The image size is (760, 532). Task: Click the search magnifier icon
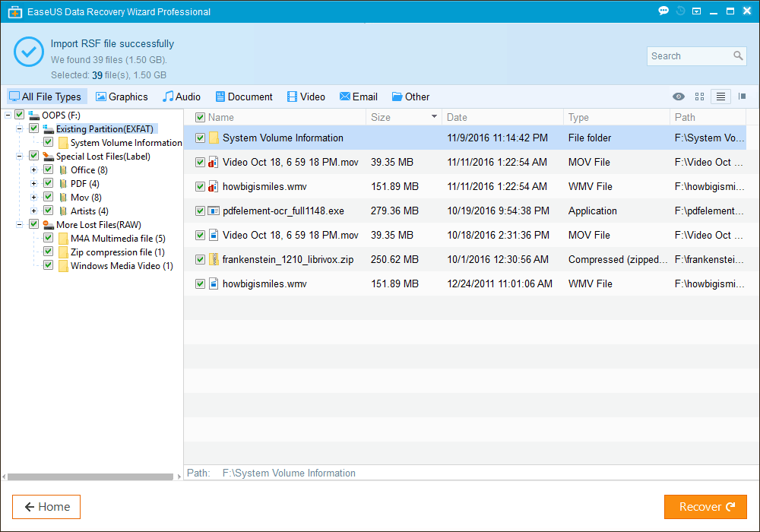(738, 55)
